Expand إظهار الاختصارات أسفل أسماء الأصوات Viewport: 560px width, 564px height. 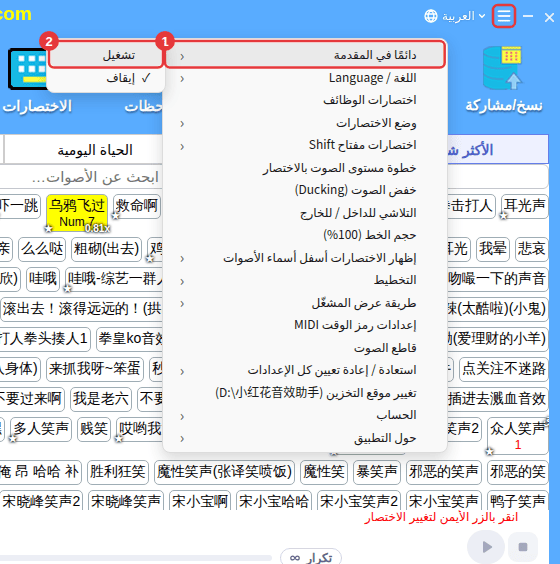(305, 258)
